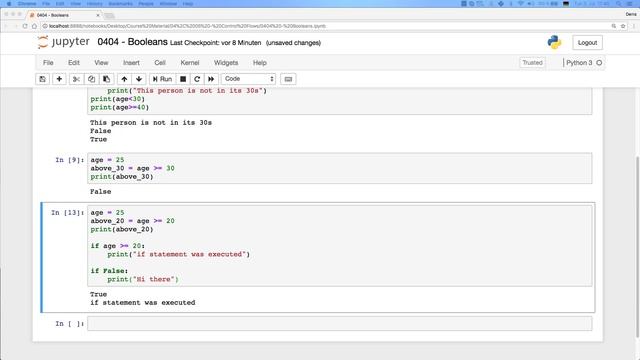
Task: Move selected cell down with the arrow icon
Action: 139,79
